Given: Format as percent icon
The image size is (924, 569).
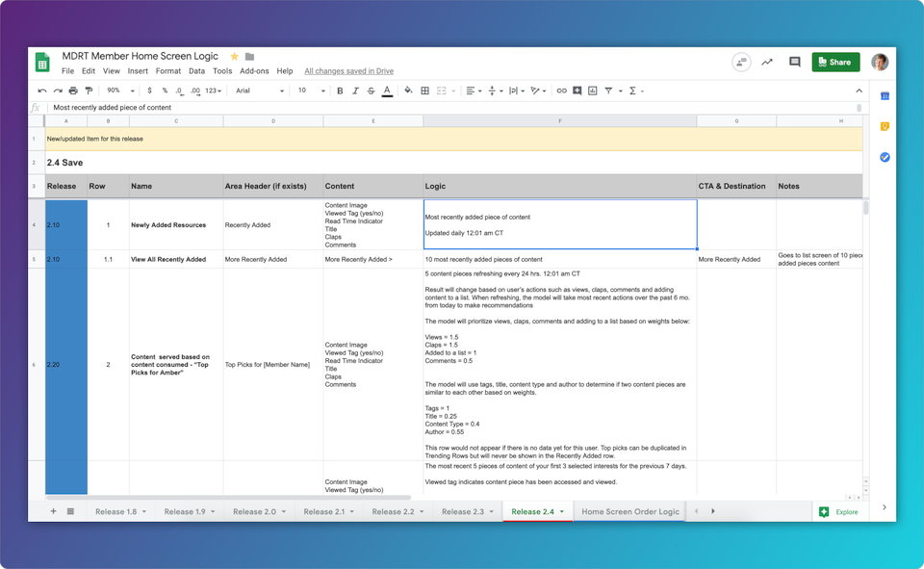Looking at the screenshot, I should 165,91.
